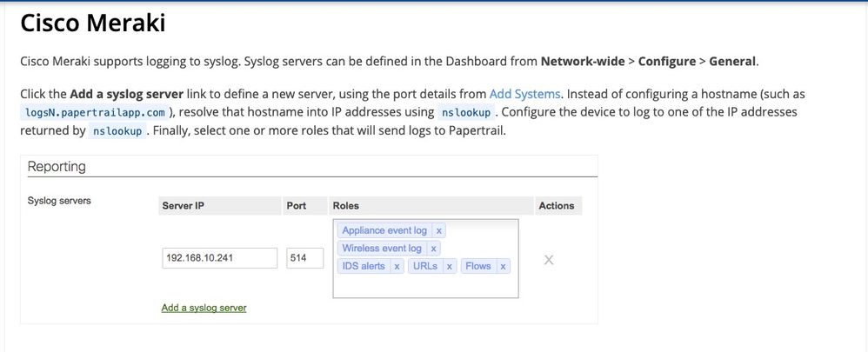This screenshot has height=352, width=868.
Task: Open the Roles selection box empty area
Action: [424, 286]
